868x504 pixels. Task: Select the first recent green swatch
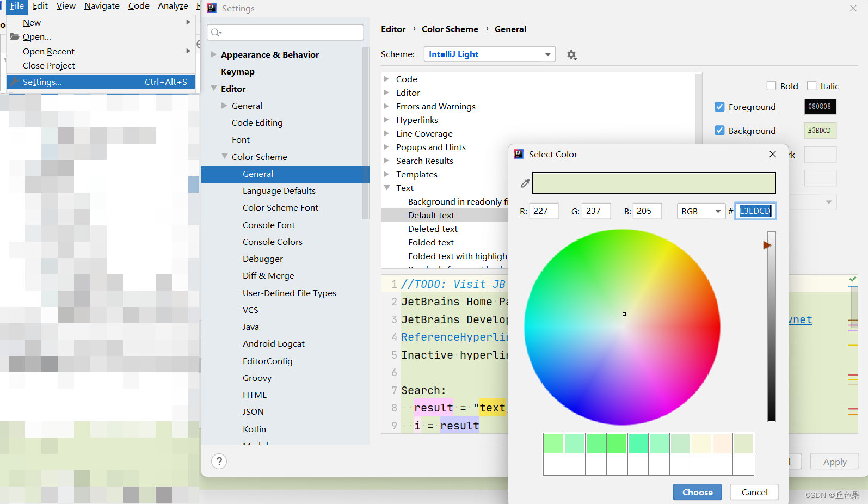pyautogui.click(x=553, y=444)
